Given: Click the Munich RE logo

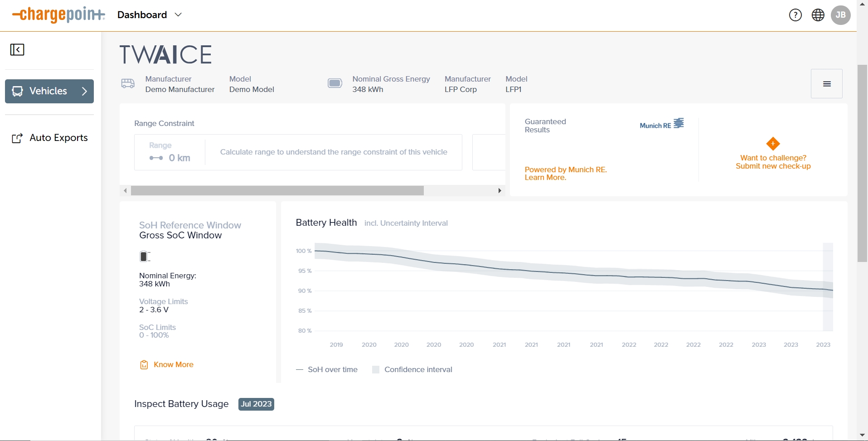Looking at the screenshot, I should coord(662,124).
